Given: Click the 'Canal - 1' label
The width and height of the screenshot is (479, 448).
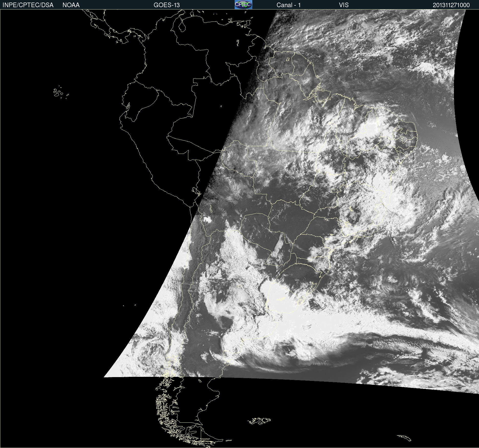Looking at the screenshot, I should pos(289,5).
